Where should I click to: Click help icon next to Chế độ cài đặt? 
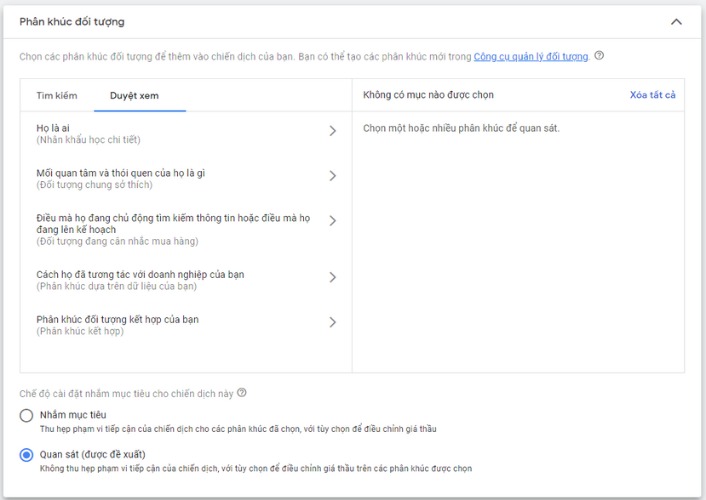click(242, 393)
